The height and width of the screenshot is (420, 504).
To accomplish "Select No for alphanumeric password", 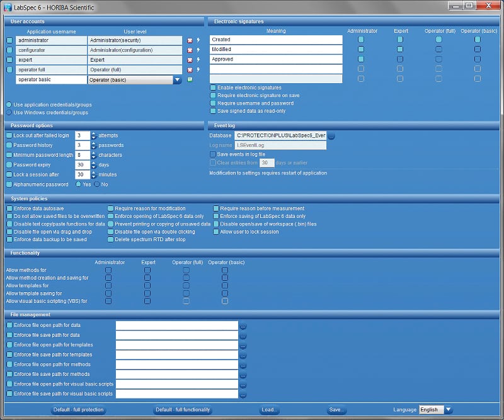I will (x=97, y=184).
